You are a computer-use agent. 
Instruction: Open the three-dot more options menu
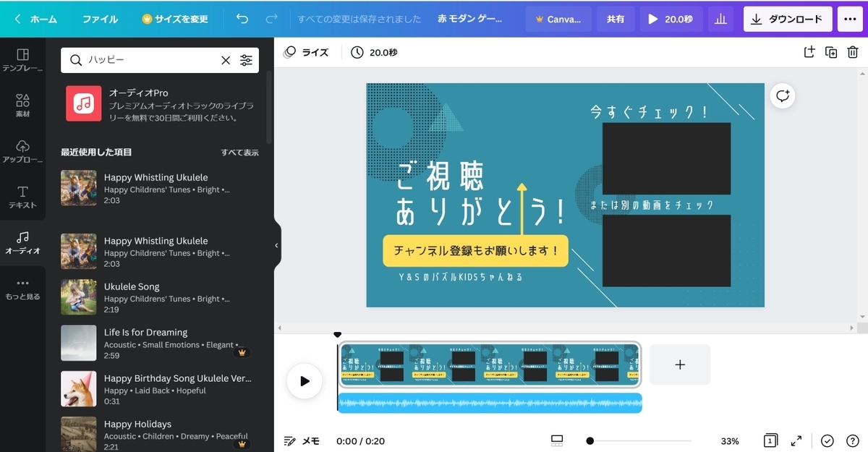pos(850,20)
